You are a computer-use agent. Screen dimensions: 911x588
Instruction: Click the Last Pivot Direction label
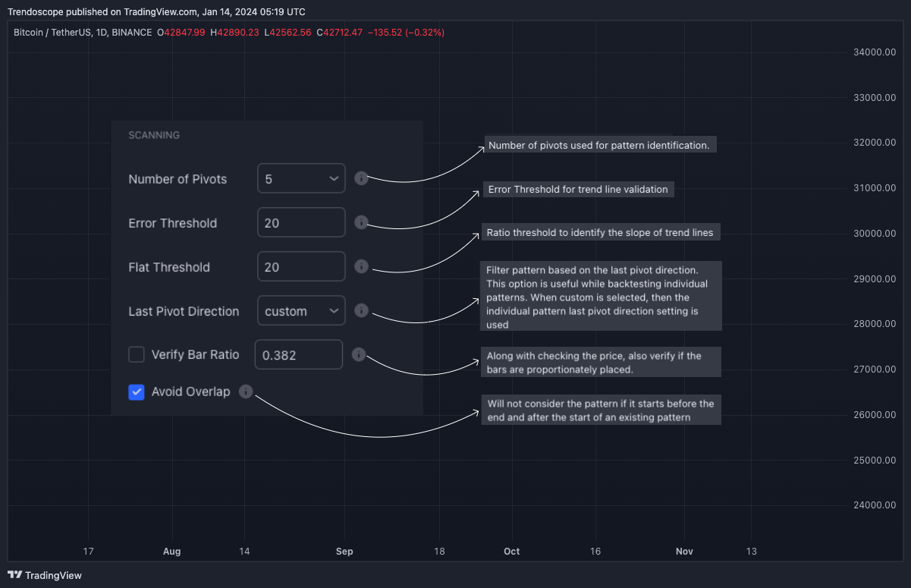point(184,311)
